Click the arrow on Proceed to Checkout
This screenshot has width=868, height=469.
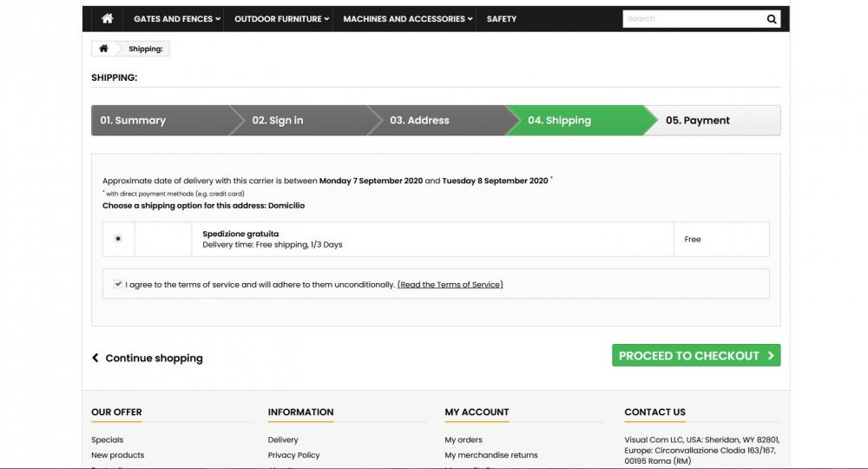pos(771,355)
